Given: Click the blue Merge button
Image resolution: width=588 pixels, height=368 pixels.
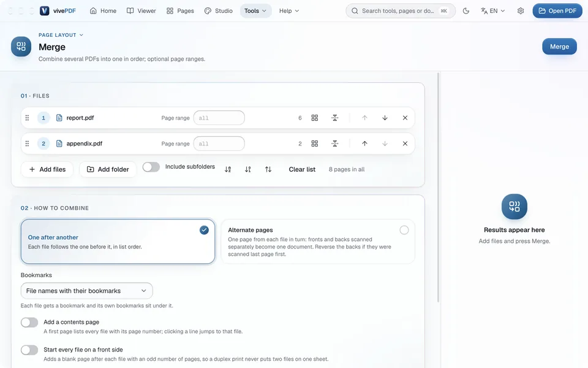Looking at the screenshot, I should coord(559,47).
